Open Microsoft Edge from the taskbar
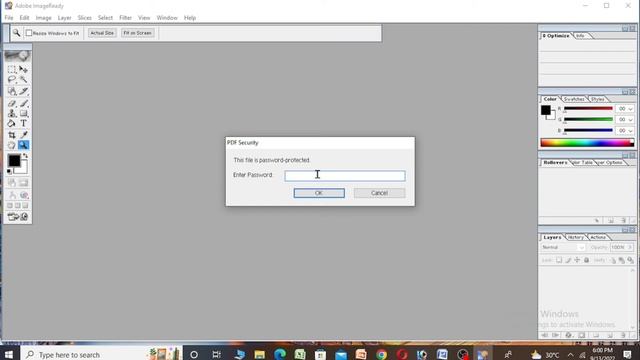 280,354
